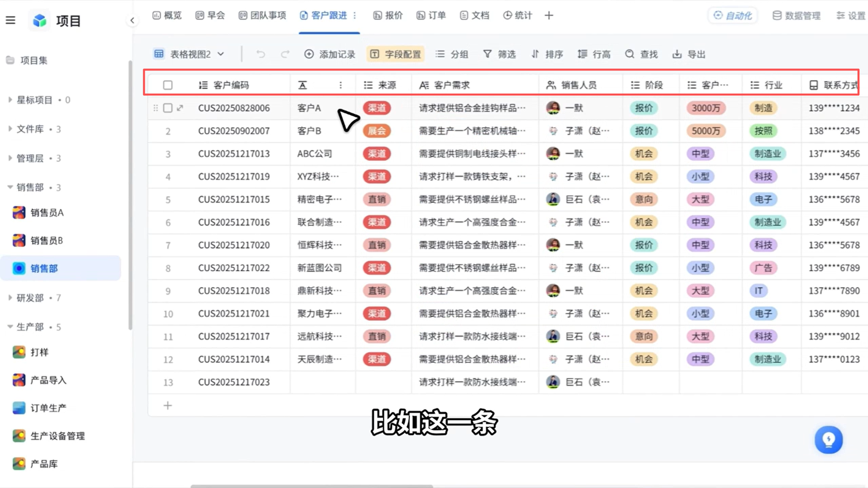Click the 项目集 folder icon
This screenshot has width=868, height=488.
(10, 60)
